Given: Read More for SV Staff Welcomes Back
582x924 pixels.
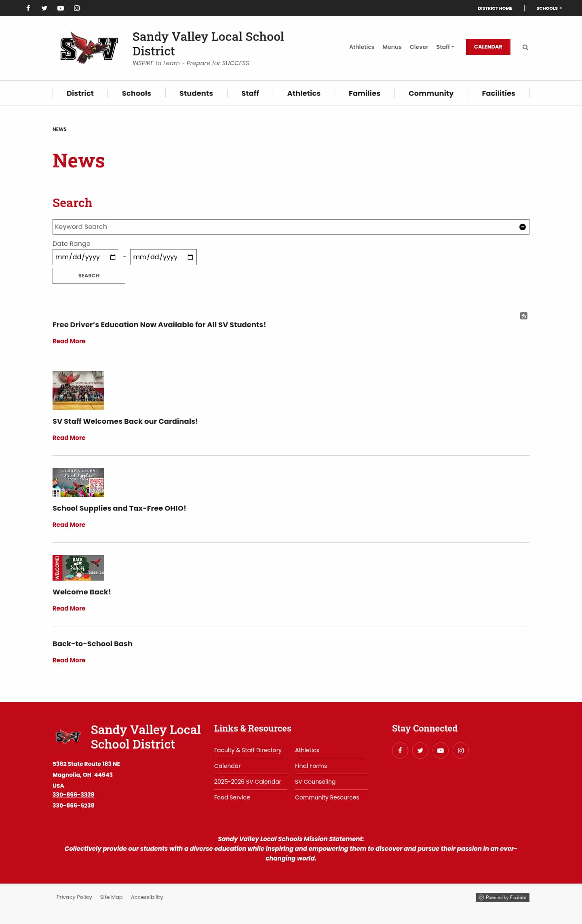Looking at the screenshot, I should [69, 438].
